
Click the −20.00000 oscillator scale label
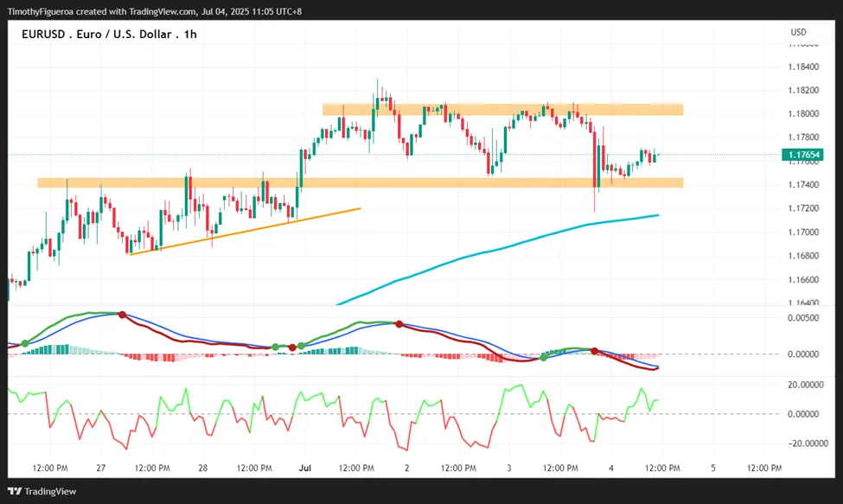(x=808, y=443)
